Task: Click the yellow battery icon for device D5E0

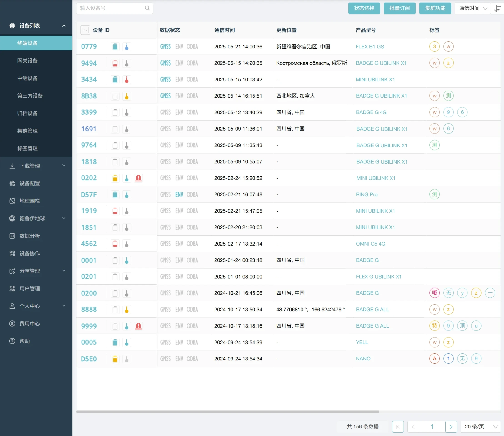Action: coord(115,359)
